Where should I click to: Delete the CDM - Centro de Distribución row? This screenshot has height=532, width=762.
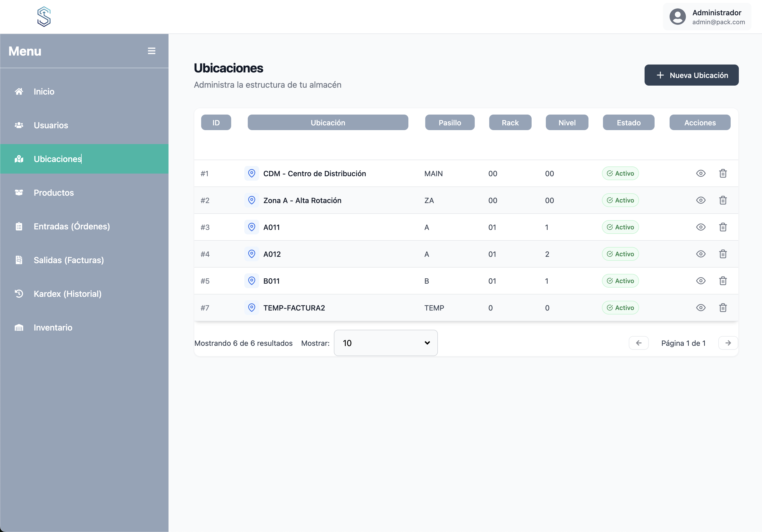(723, 173)
